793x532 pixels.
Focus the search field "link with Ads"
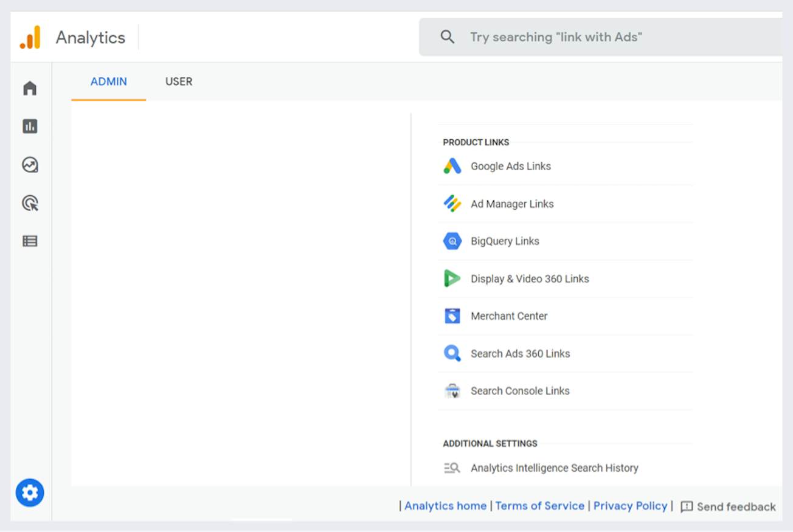point(600,37)
